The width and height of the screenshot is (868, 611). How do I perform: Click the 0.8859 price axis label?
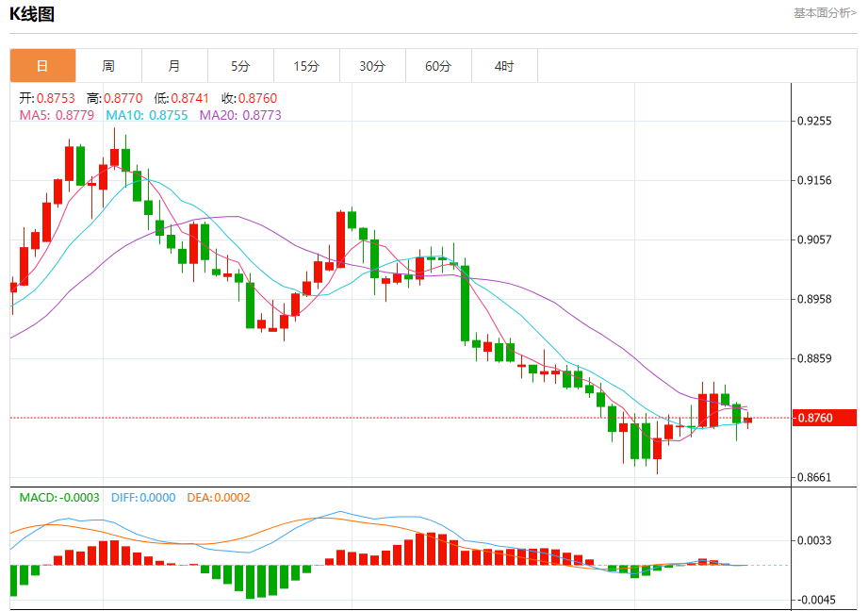pyautogui.click(x=813, y=358)
